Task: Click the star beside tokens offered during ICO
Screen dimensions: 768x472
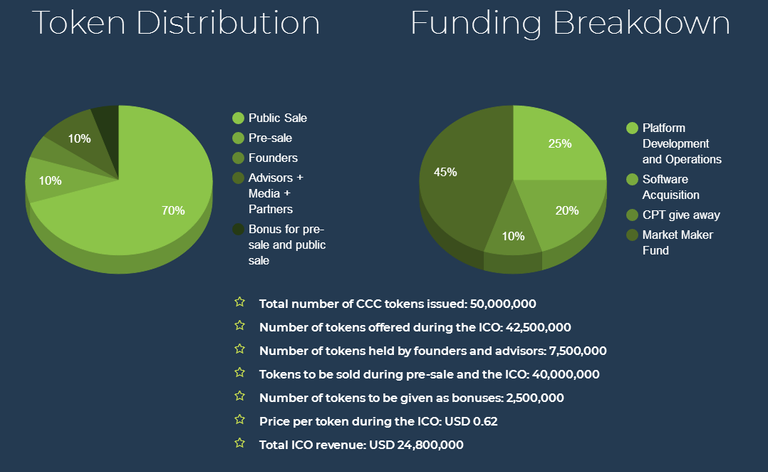Action: pyautogui.click(x=240, y=326)
